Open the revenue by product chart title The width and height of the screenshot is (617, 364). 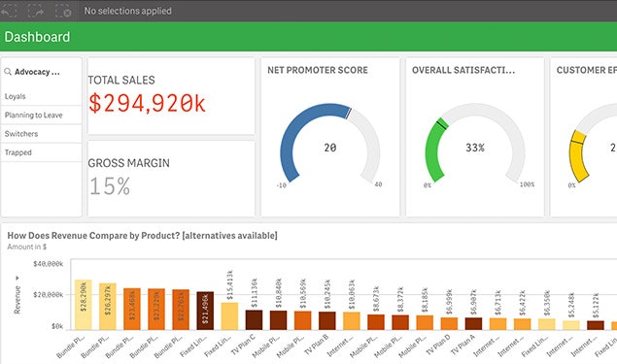142,236
